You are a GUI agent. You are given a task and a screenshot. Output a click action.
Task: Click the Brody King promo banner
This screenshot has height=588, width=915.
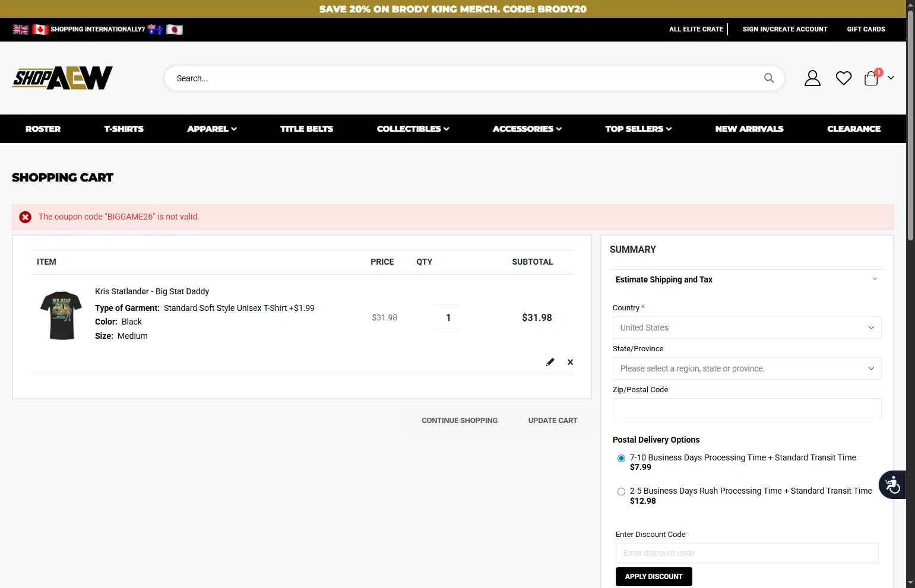coord(453,9)
